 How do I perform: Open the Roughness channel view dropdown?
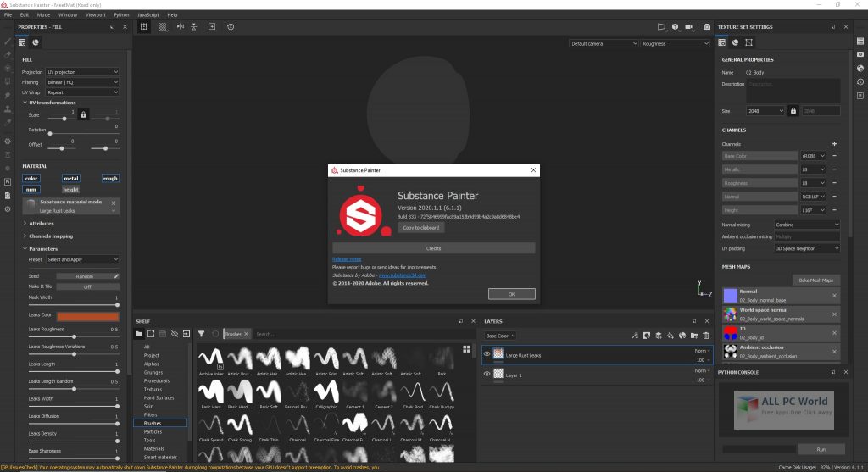[675, 43]
